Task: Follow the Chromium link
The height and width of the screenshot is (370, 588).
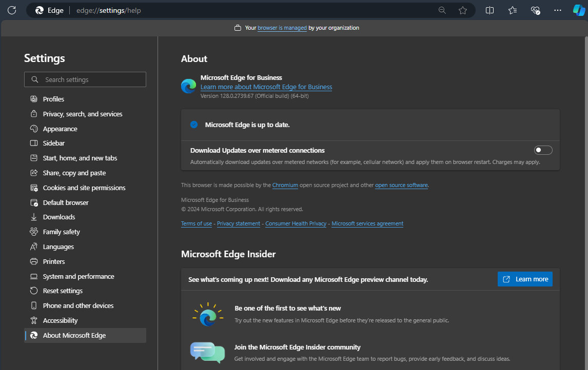Action: point(285,185)
